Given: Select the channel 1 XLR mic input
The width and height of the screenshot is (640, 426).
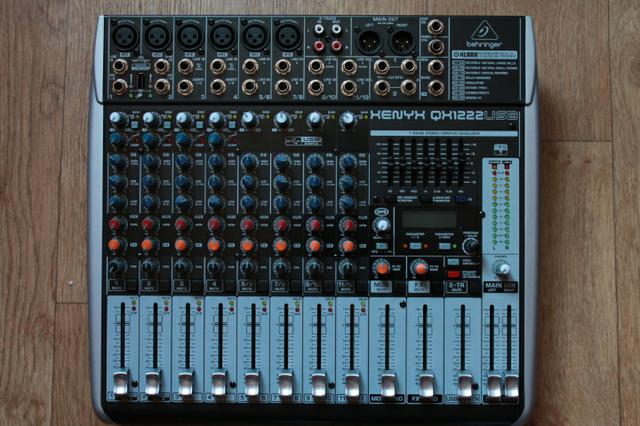Looking at the screenshot, I should point(126,35).
